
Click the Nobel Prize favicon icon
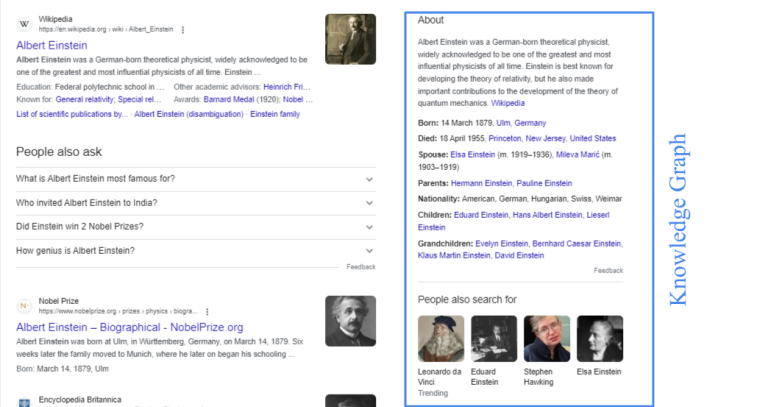point(24,306)
